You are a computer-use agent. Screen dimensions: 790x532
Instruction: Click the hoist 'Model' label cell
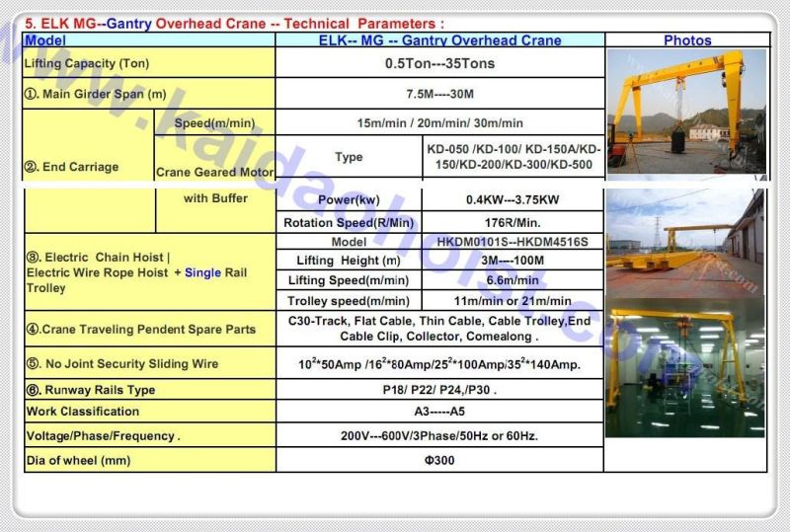(349, 242)
